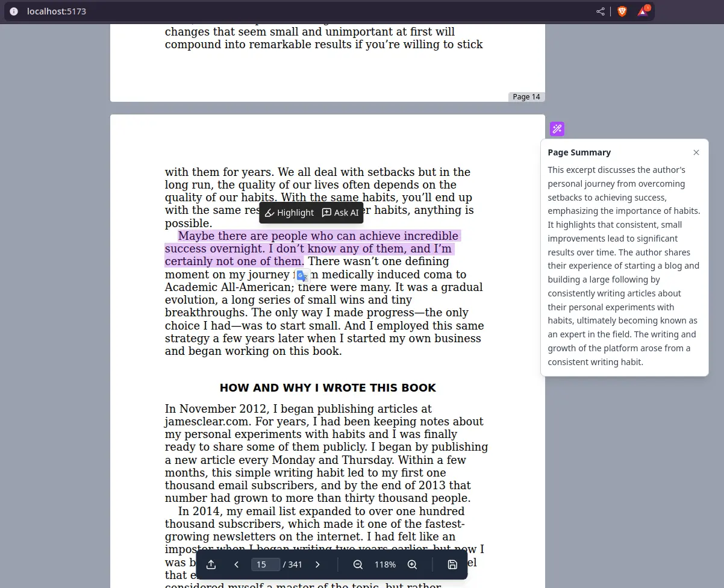
Task: Open the Brave Shields icon
Action: 622,11
